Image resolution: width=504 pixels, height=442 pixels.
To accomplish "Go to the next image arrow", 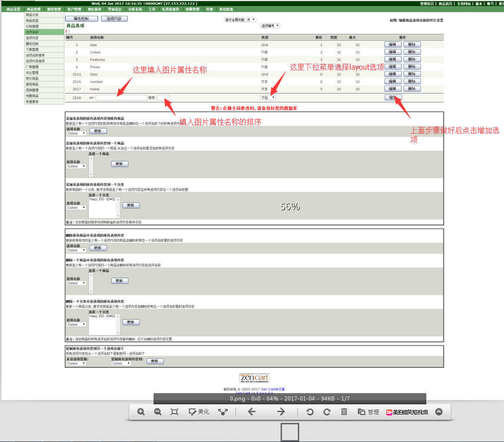I will pos(281,412).
